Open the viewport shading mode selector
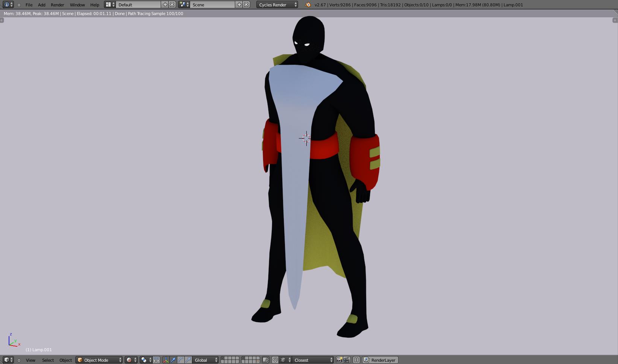Screen dimensions: 618x364 (x=131, y=360)
